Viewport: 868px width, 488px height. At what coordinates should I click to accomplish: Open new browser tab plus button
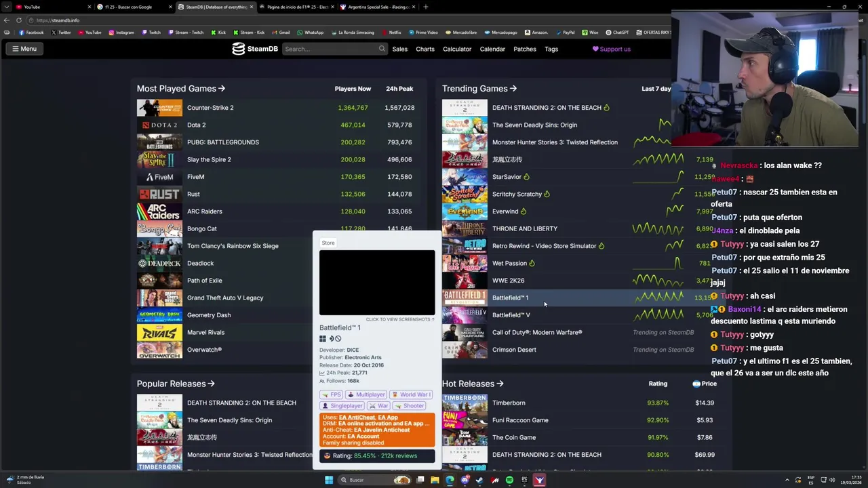coord(425,7)
